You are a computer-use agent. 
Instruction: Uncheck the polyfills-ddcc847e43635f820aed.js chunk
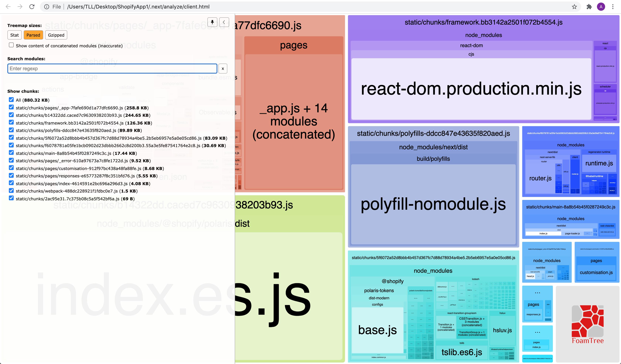tap(11, 130)
